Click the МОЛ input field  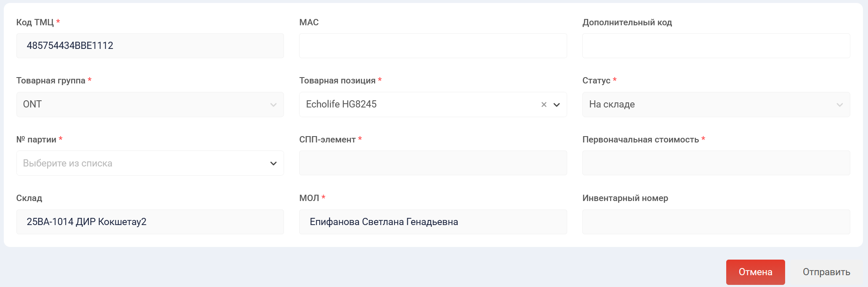(433, 222)
